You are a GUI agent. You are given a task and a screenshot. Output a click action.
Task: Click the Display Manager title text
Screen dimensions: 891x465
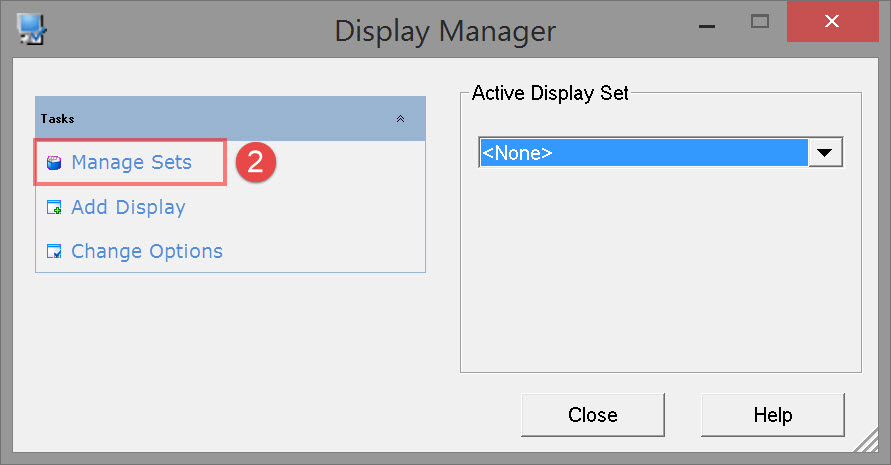[x=444, y=31]
